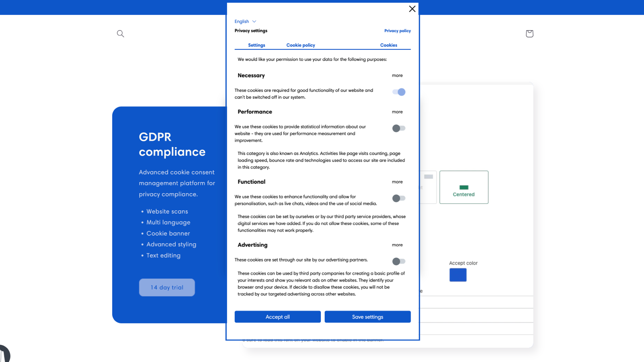Expand more info under Performance cookies

(x=397, y=112)
